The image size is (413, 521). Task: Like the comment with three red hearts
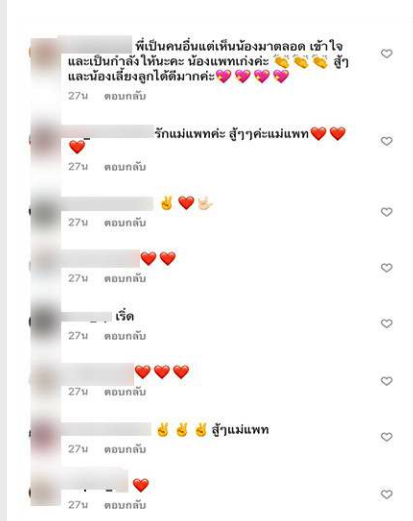[386, 381]
